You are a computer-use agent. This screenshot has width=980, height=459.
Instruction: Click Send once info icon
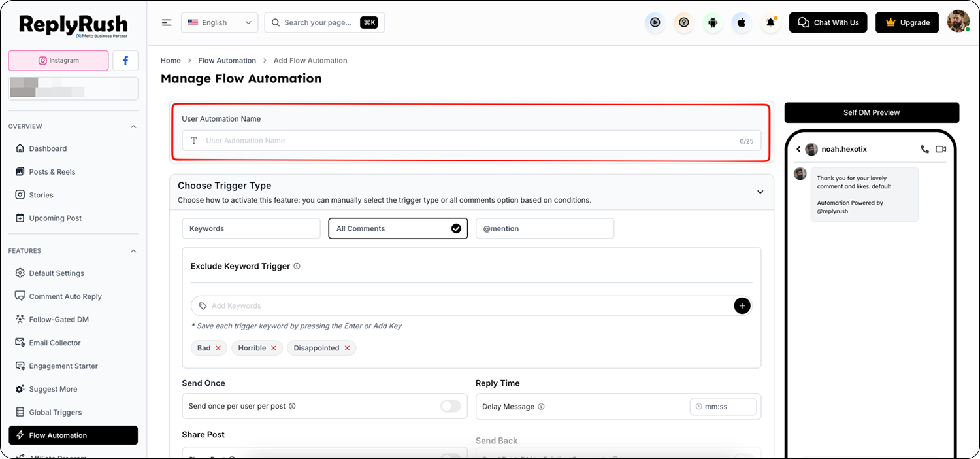pos(292,406)
